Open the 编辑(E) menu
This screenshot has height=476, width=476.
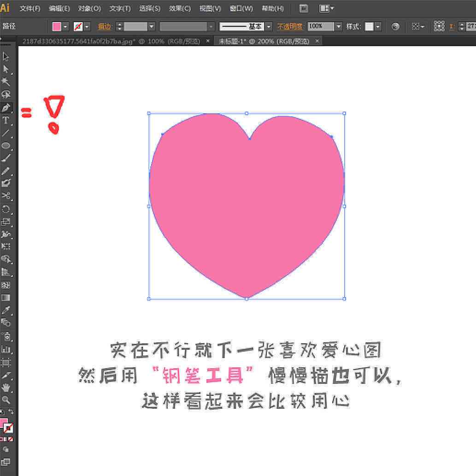pyautogui.click(x=59, y=8)
